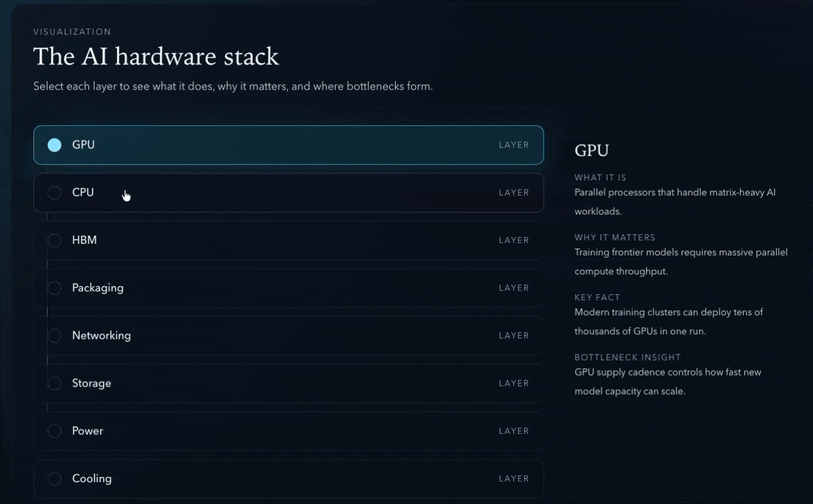Click the Networking layer circle indicator
This screenshot has width=813, height=504.
pos(54,336)
